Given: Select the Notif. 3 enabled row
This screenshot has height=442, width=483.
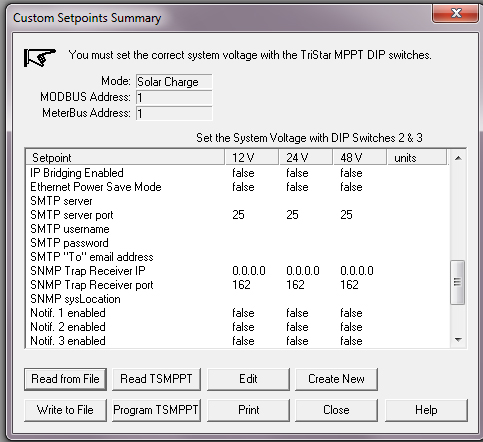Looking at the screenshot, I should pos(237,341).
